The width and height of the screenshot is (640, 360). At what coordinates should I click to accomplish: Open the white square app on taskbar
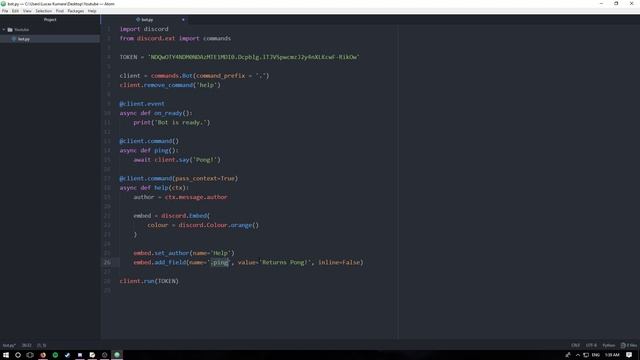80,355
